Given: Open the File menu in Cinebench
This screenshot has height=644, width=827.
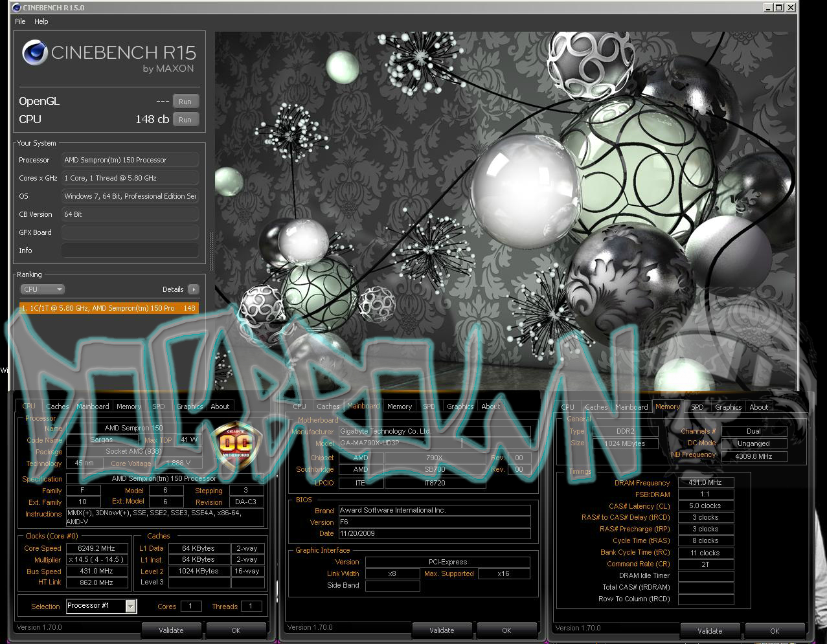Looking at the screenshot, I should tap(20, 21).
